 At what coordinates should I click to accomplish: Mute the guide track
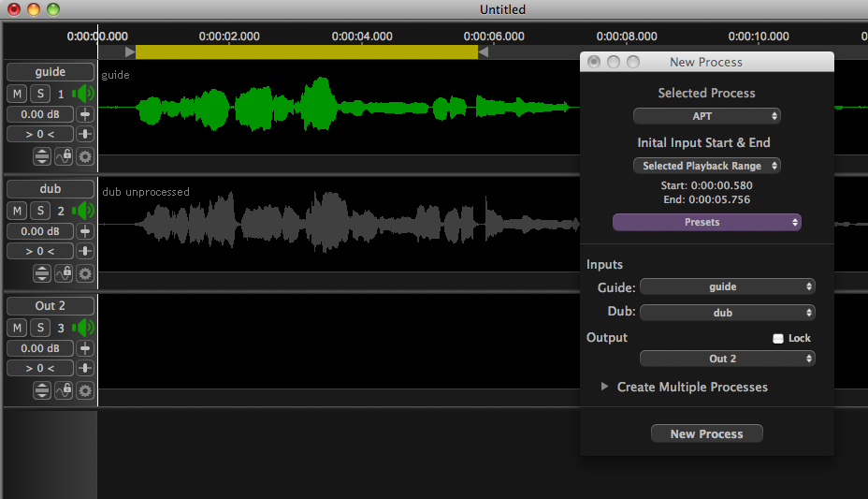(x=18, y=94)
